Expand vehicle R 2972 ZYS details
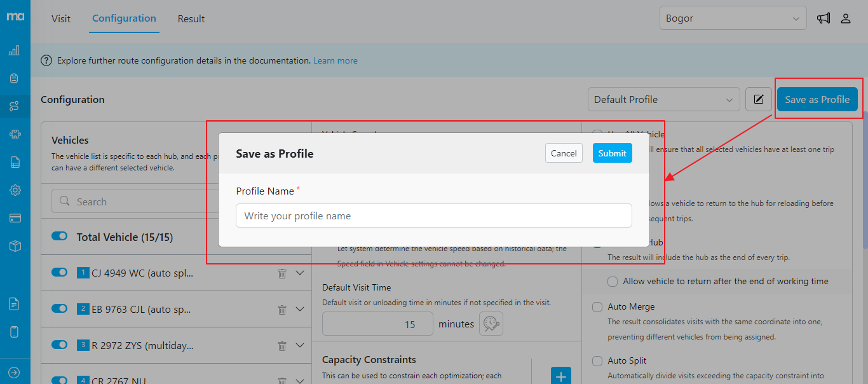 (301, 346)
